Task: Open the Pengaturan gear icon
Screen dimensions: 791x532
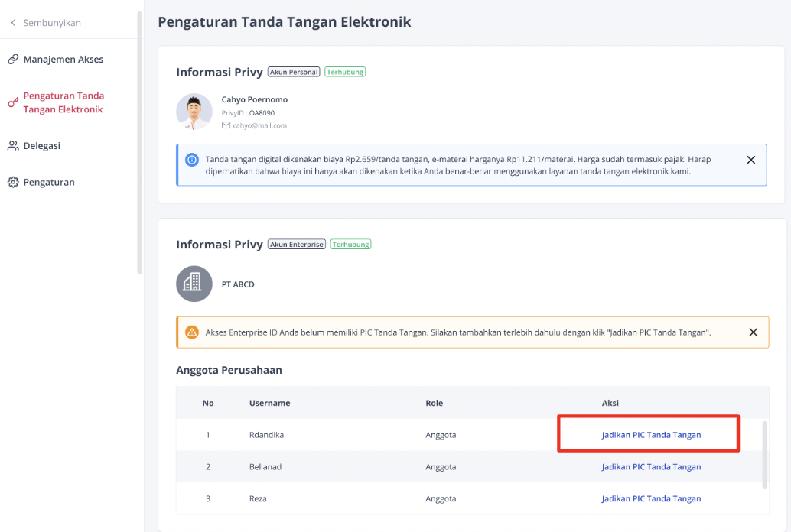Action: click(11, 182)
